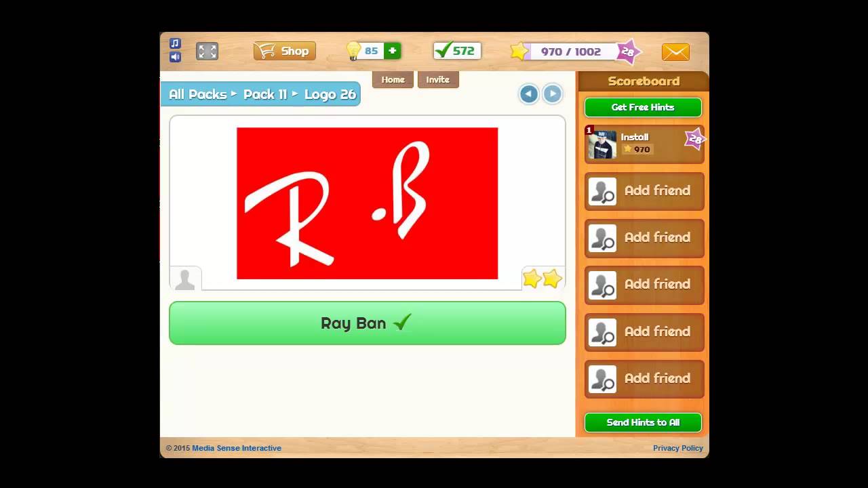Click the green checkmark 572 counter
868x488 pixels.
click(457, 51)
